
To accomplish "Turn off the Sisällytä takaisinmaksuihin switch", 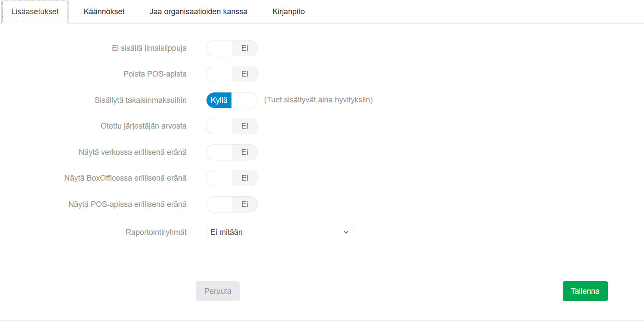I will [x=232, y=100].
